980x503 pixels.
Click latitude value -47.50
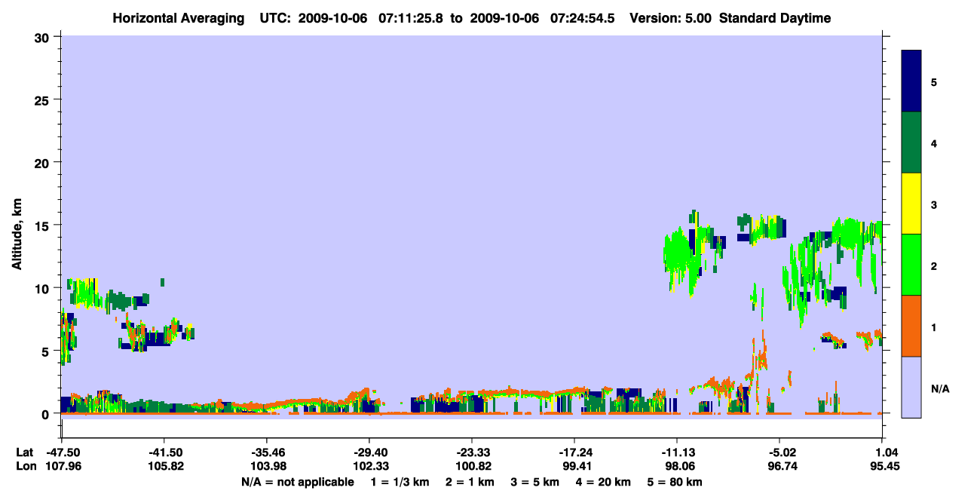tap(62, 452)
